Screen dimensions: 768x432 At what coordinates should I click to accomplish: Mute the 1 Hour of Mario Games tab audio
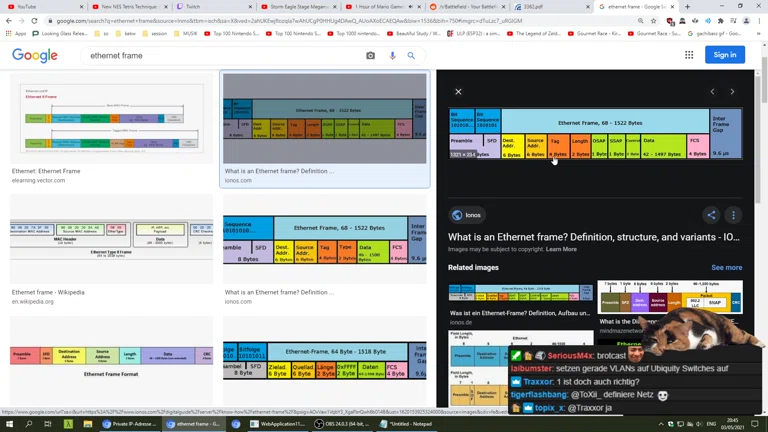coord(410,7)
